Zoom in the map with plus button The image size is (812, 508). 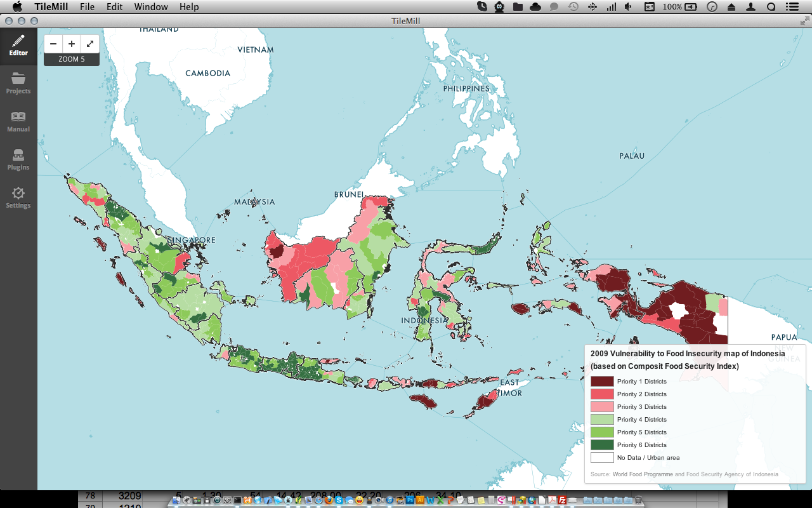pyautogui.click(x=72, y=44)
